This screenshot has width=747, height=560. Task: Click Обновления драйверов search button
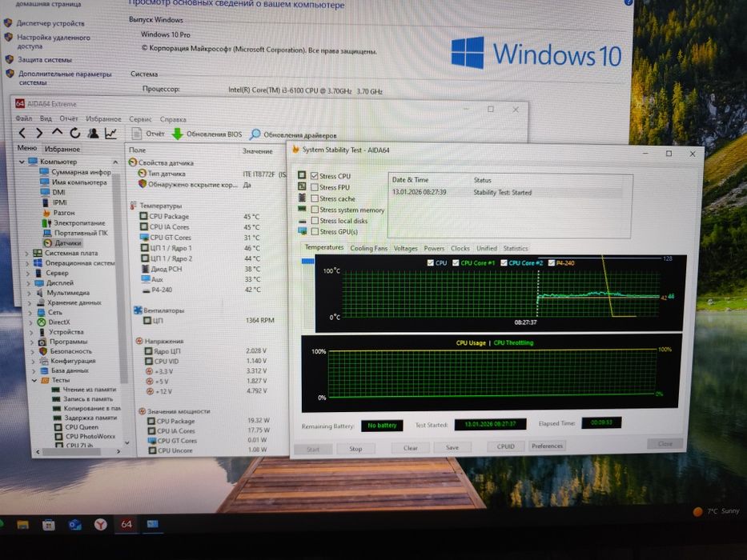tap(294, 134)
